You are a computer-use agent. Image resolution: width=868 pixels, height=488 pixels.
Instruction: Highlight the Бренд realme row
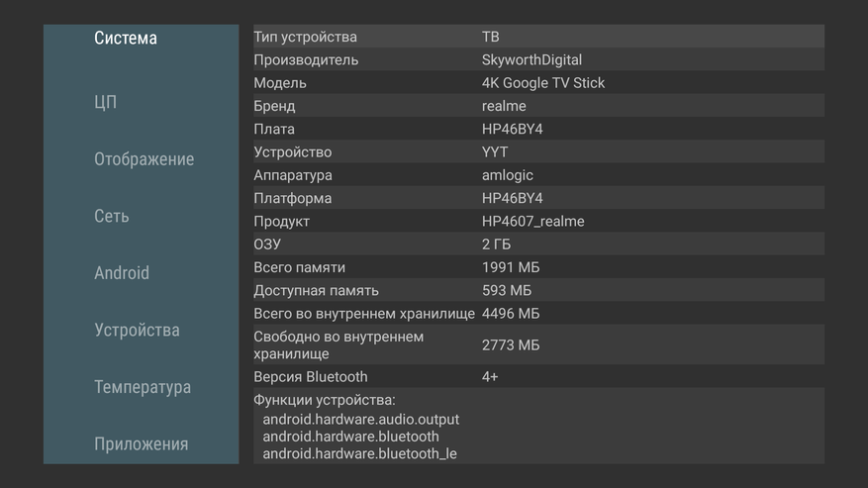pyautogui.click(x=538, y=106)
